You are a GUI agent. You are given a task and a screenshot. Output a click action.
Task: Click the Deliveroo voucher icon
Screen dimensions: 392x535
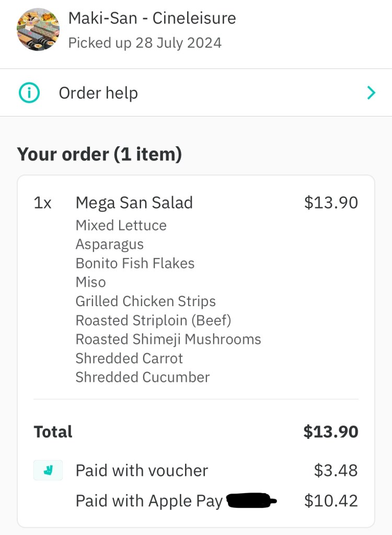tap(48, 470)
